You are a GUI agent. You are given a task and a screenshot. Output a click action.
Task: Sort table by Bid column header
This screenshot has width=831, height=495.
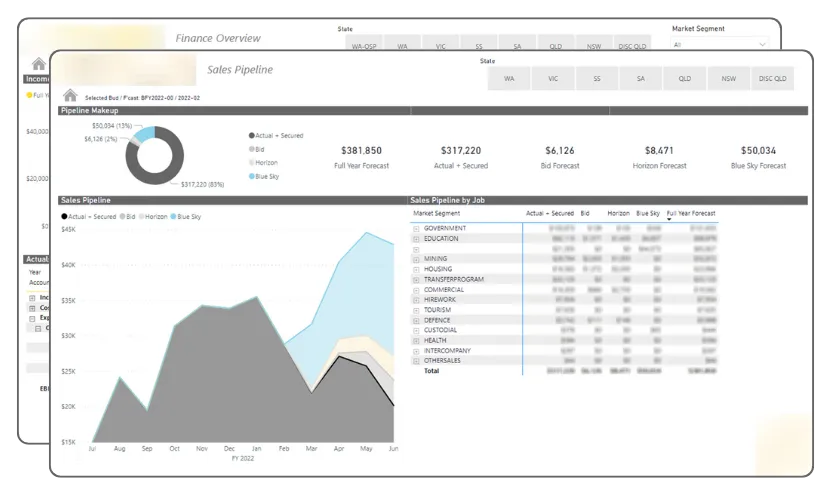585,213
